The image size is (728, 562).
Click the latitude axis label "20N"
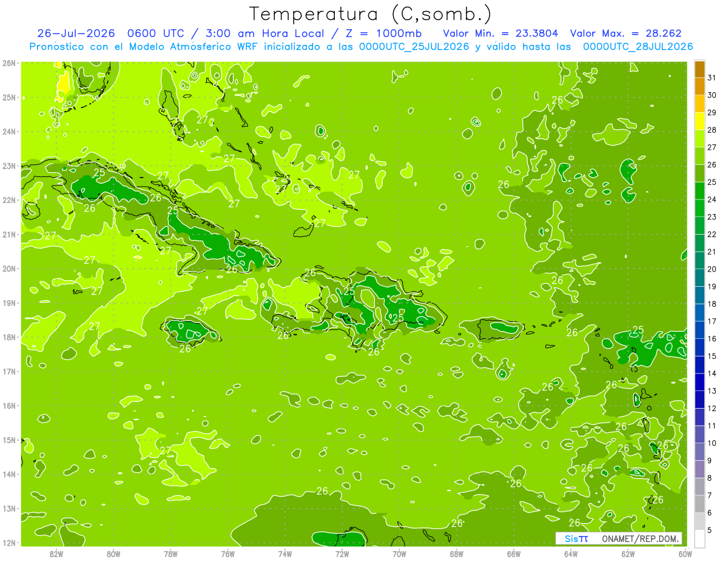click(9, 269)
